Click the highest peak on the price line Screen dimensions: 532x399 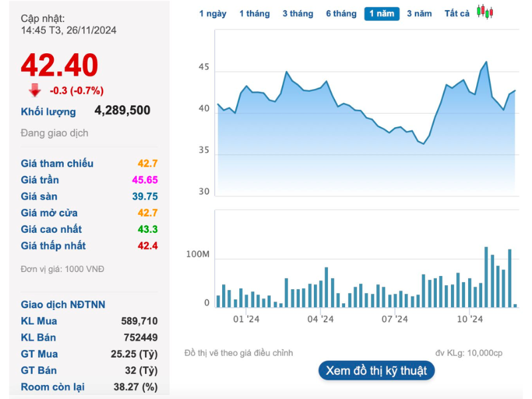(x=487, y=62)
